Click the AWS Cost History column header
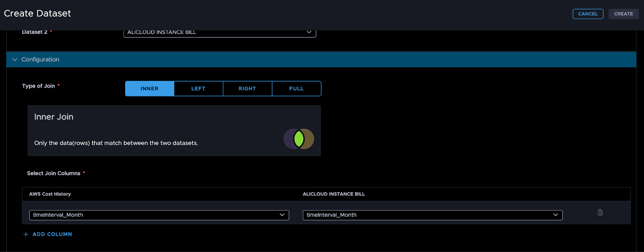This screenshot has height=252, width=644. [50, 194]
